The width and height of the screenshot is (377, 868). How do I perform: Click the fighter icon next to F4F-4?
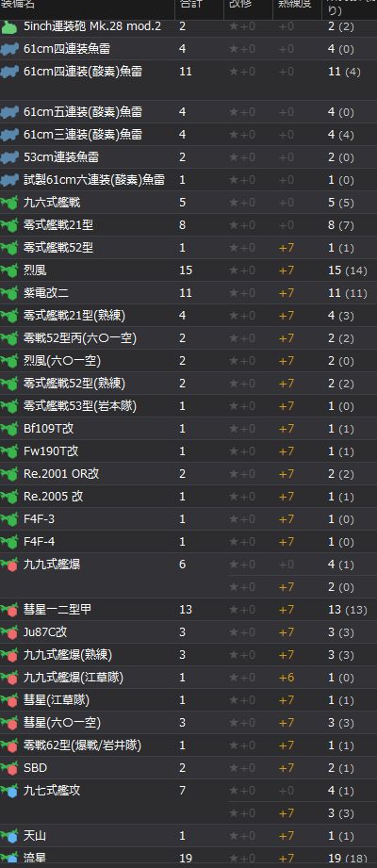click(8, 543)
